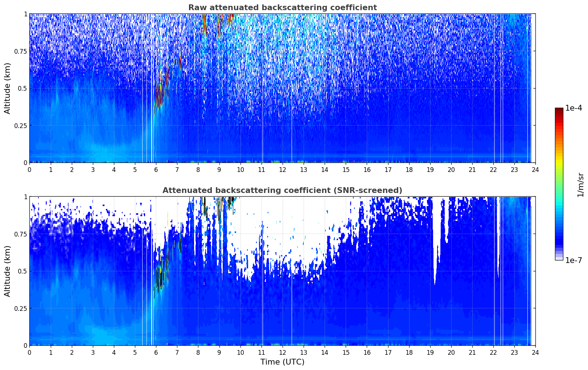Click hour tick '22' under the SNR-screened plot

[493, 353]
